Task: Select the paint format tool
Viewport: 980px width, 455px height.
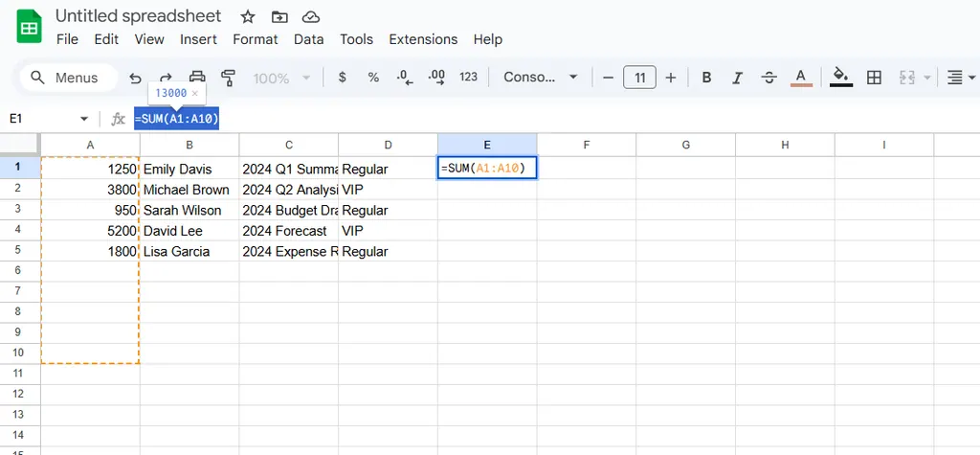Action: 228,78
